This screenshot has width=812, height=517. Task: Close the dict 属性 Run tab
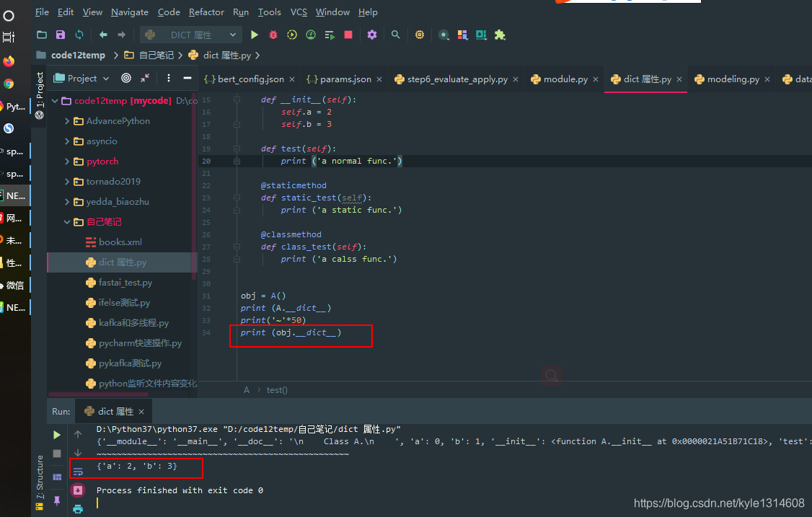coord(141,411)
